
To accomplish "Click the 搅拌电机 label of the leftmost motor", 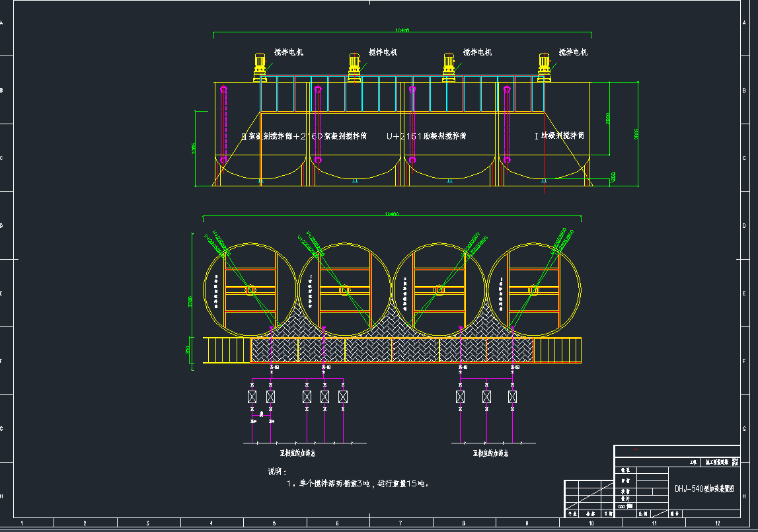I will tap(289, 52).
